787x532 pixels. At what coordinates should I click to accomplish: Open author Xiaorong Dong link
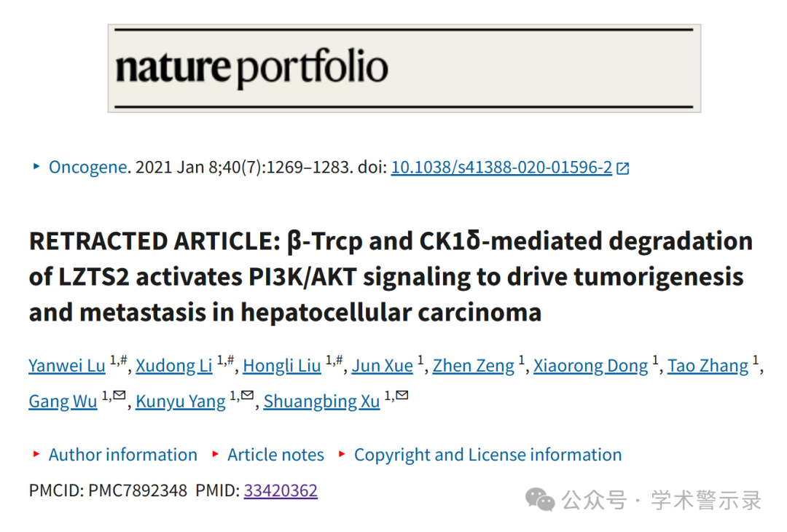(590, 366)
